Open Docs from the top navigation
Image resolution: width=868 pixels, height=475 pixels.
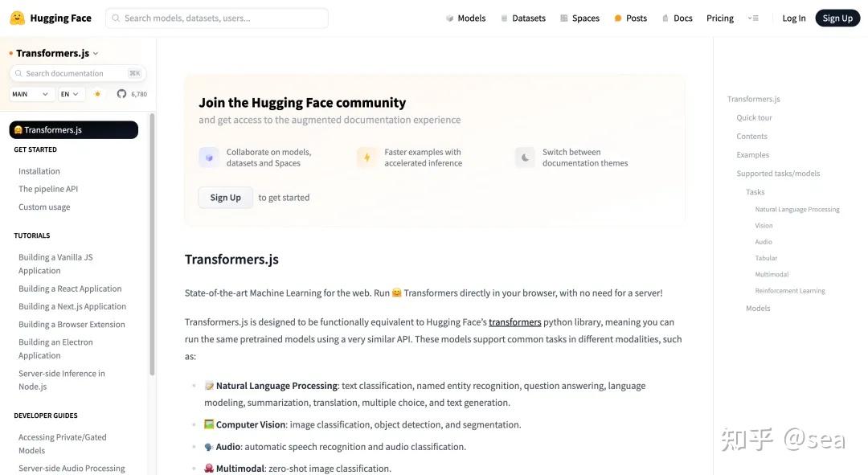point(676,18)
